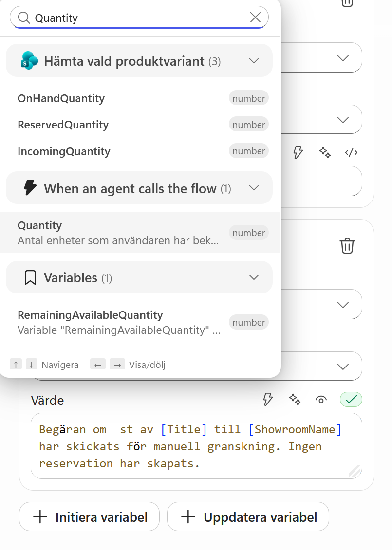Select the RemainingAvailableQuantity variable
The width and height of the screenshot is (392, 550).
140,322
